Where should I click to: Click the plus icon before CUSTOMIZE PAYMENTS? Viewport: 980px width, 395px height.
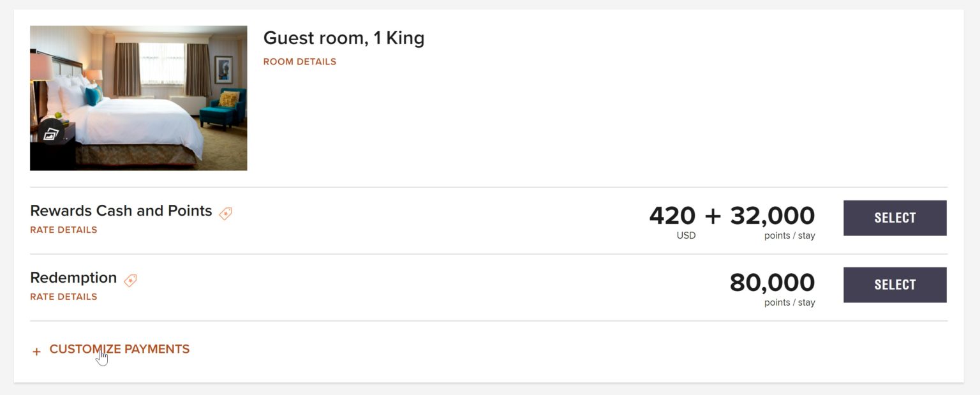click(36, 351)
